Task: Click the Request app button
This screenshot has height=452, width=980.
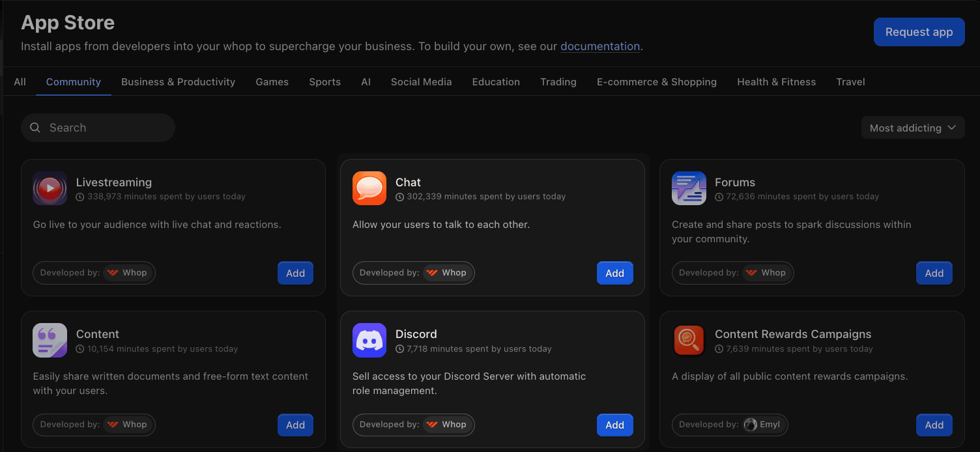Action: [919, 32]
